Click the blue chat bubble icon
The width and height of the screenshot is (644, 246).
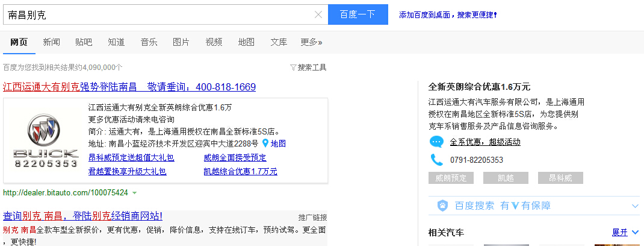(x=436, y=142)
